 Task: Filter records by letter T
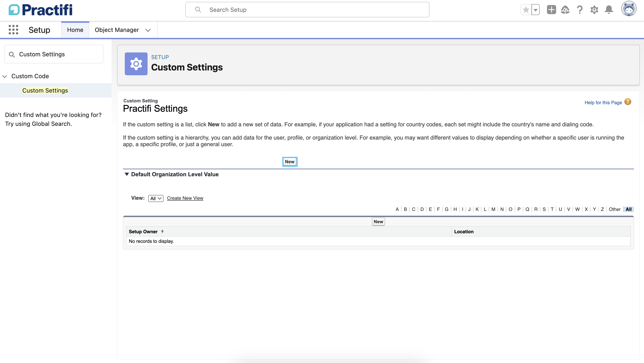tap(552, 209)
